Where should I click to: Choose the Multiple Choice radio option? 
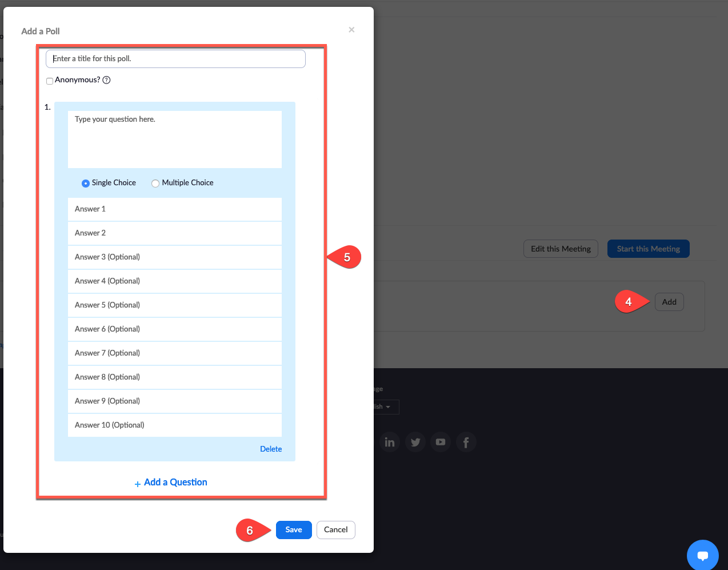pyautogui.click(x=155, y=184)
